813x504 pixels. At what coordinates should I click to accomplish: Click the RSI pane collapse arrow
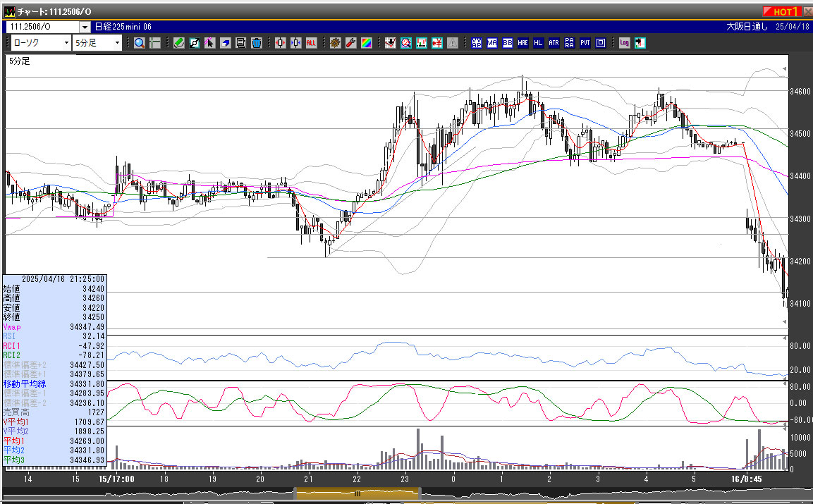click(785, 338)
